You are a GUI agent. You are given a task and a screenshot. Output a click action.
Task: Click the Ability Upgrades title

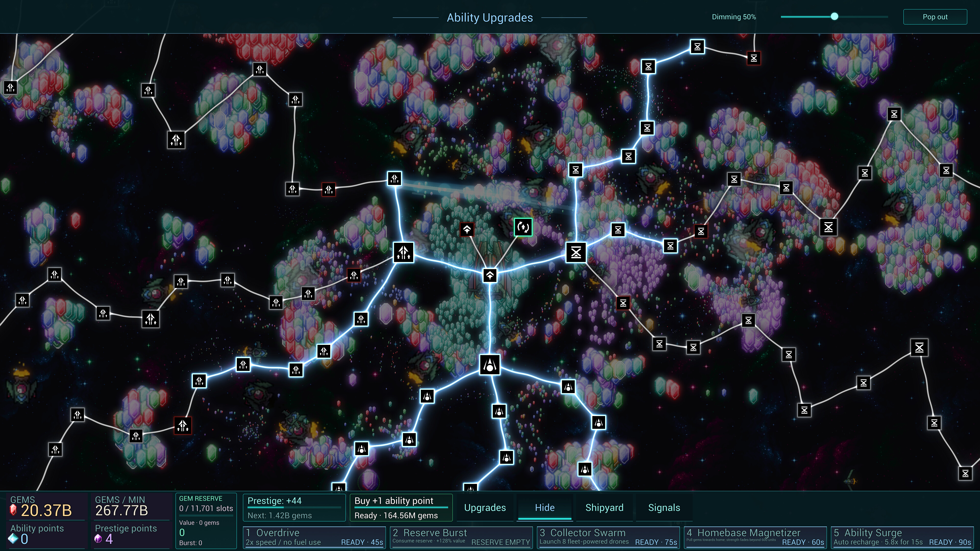[490, 18]
